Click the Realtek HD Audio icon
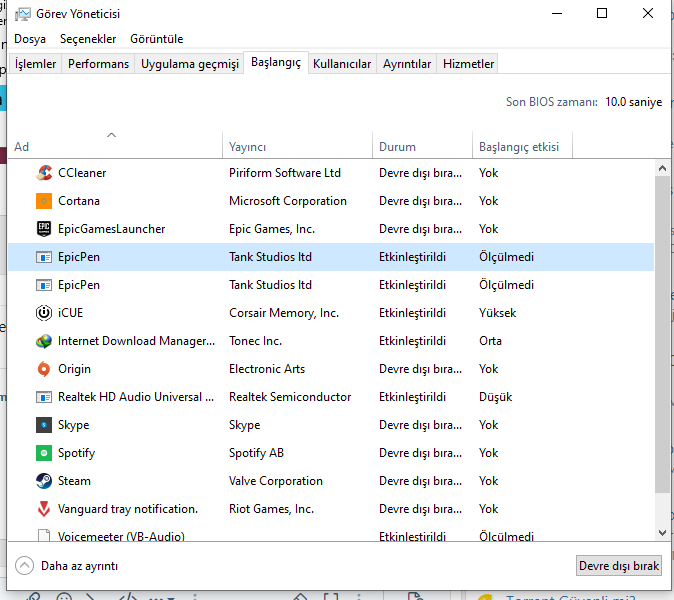Image resolution: width=674 pixels, height=600 pixels. point(44,397)
